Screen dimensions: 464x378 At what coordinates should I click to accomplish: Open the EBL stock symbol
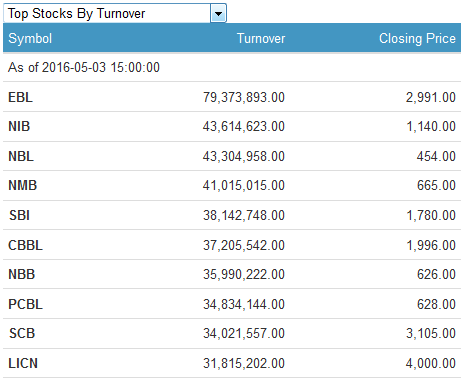pos(20,97)
